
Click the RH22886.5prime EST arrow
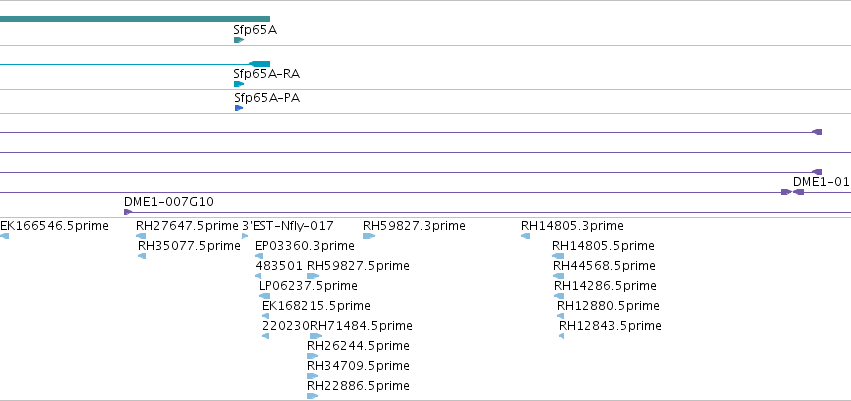313,396
